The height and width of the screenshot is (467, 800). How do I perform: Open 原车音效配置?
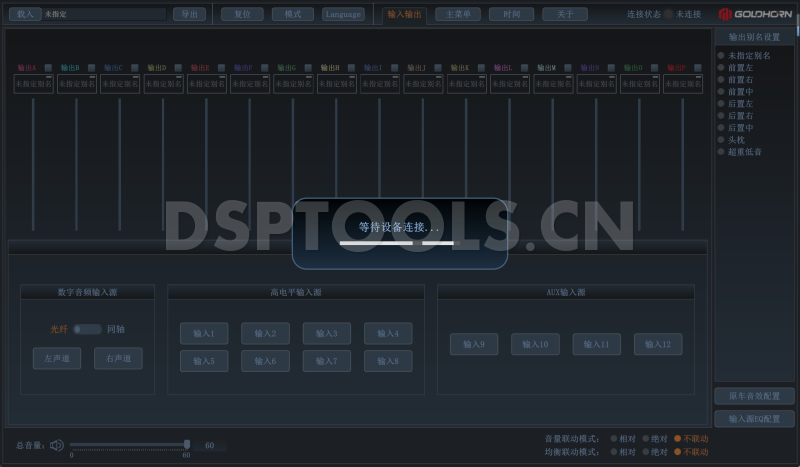[x=755, y=396]
